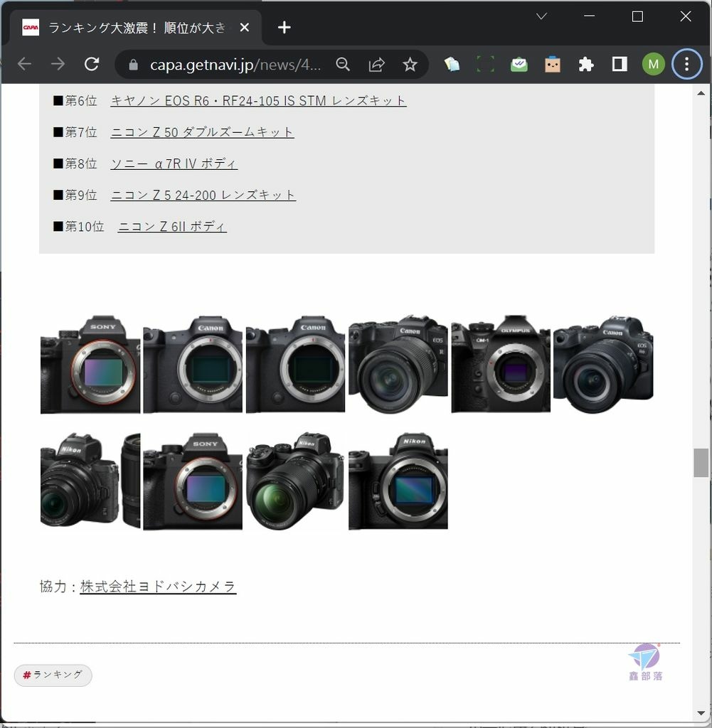Screen dimensions: 712x728
Task: Click the vertical scrollbar thumb
Action: coord(701,462)
